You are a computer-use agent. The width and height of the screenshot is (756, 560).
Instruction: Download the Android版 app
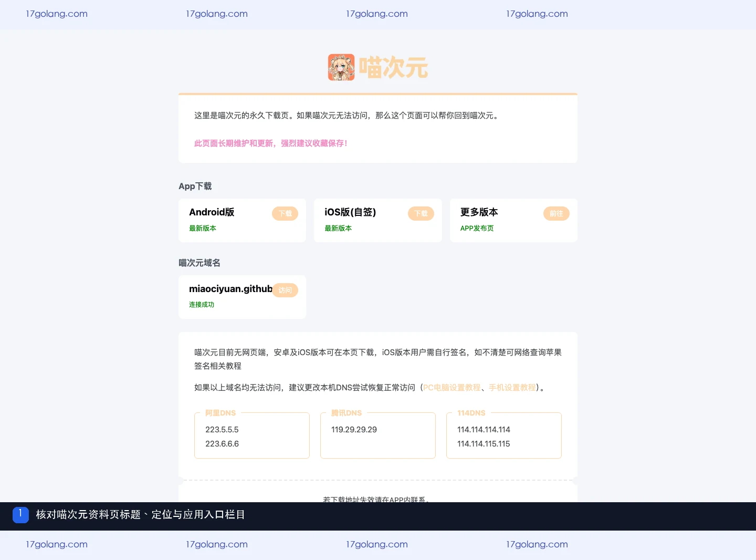[285, 214]
